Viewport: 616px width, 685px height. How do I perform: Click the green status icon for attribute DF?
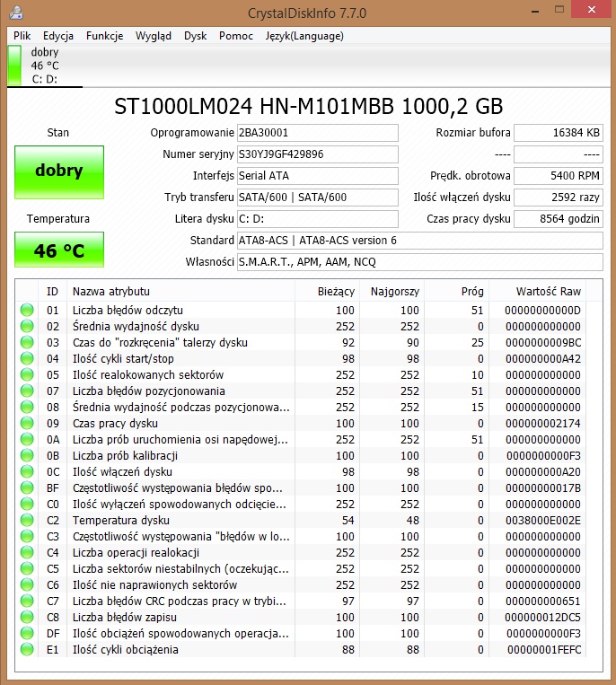tap(27, 634)
